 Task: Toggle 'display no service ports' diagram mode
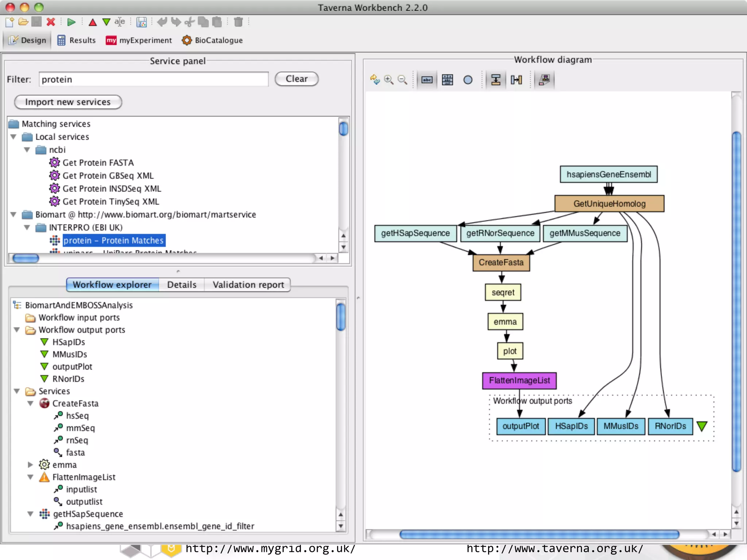pos(427,79)
